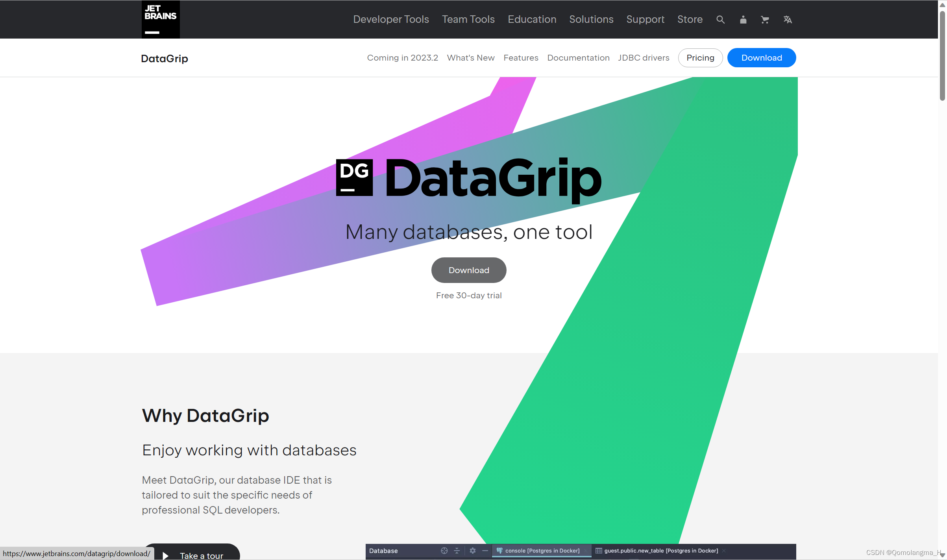Open the account profile icon
This screenshot has height=560, width=947.
[743, 20]
